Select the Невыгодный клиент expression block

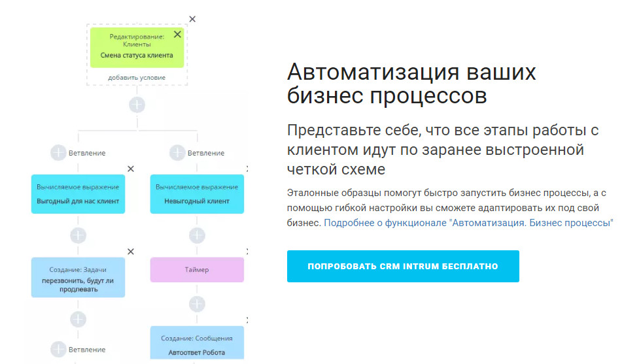click(x=197, y=194)
